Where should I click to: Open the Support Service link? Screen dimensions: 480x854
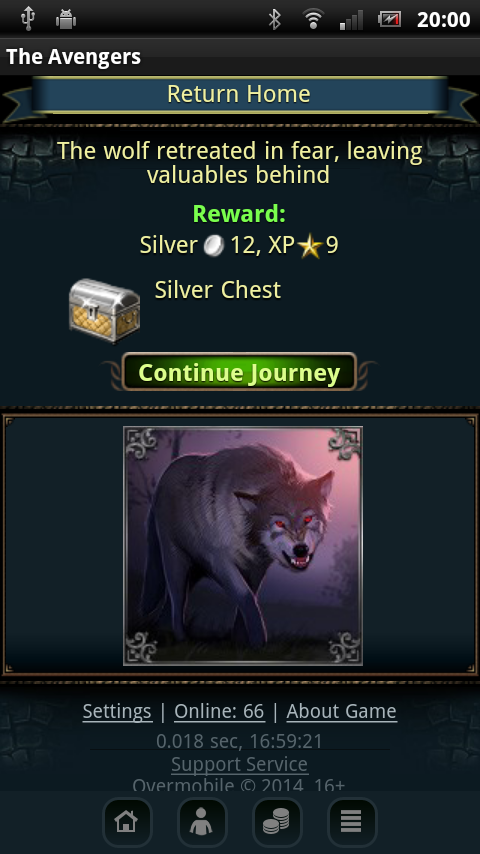pyautogui.click(x=240, y=764)
